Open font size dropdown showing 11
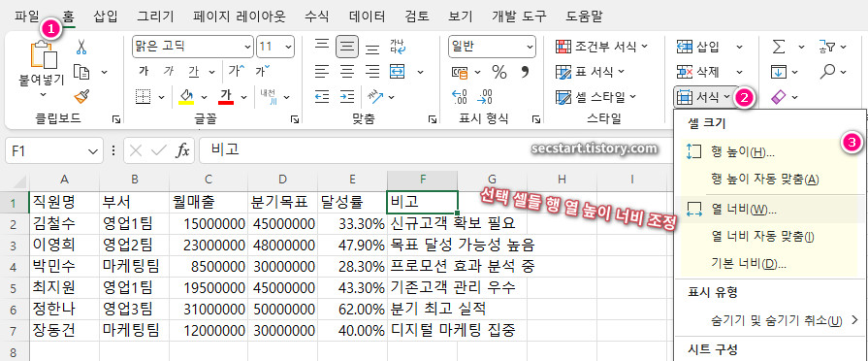The height and width of the screenshot is (361, 868). pyautogui.click(x=275, y=47)
